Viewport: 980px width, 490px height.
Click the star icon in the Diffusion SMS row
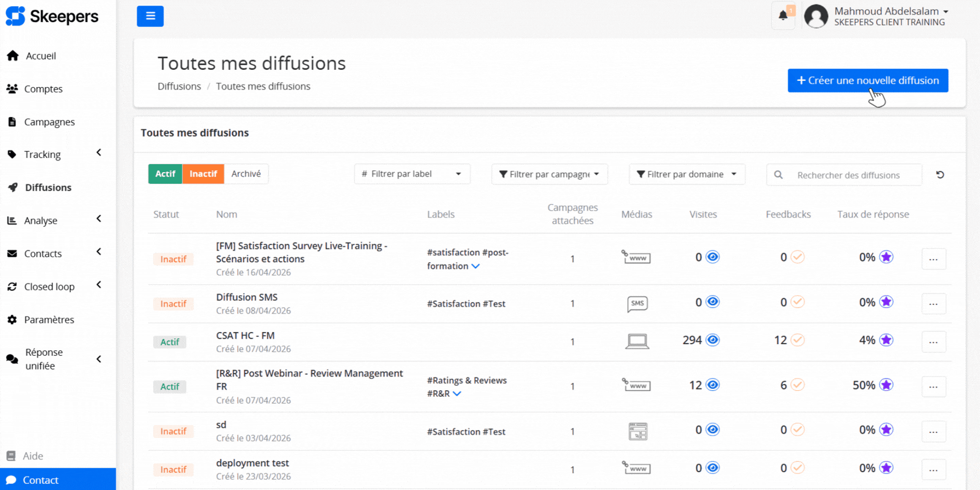pos(886,302)
